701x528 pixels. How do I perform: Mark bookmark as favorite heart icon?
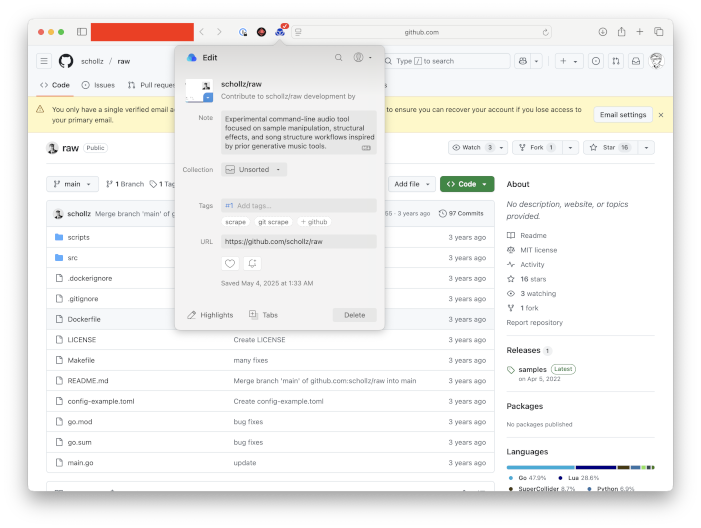pos(230,263)
